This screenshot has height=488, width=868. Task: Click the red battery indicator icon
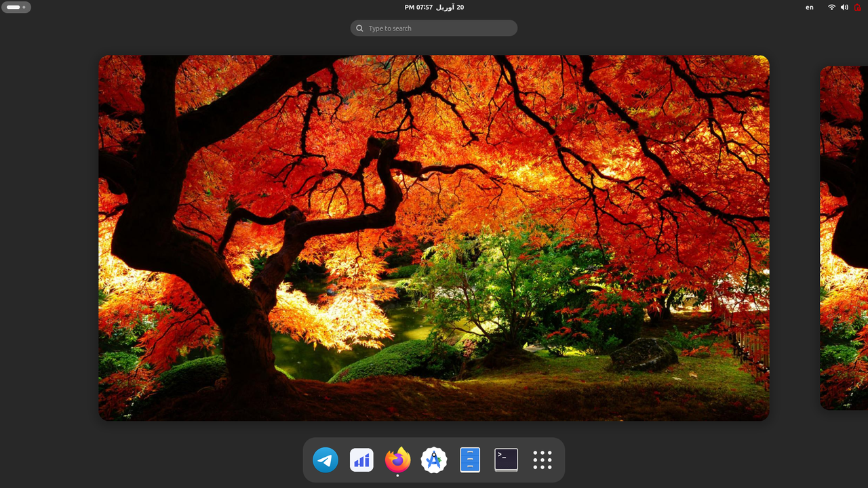(x=857, y=7)
